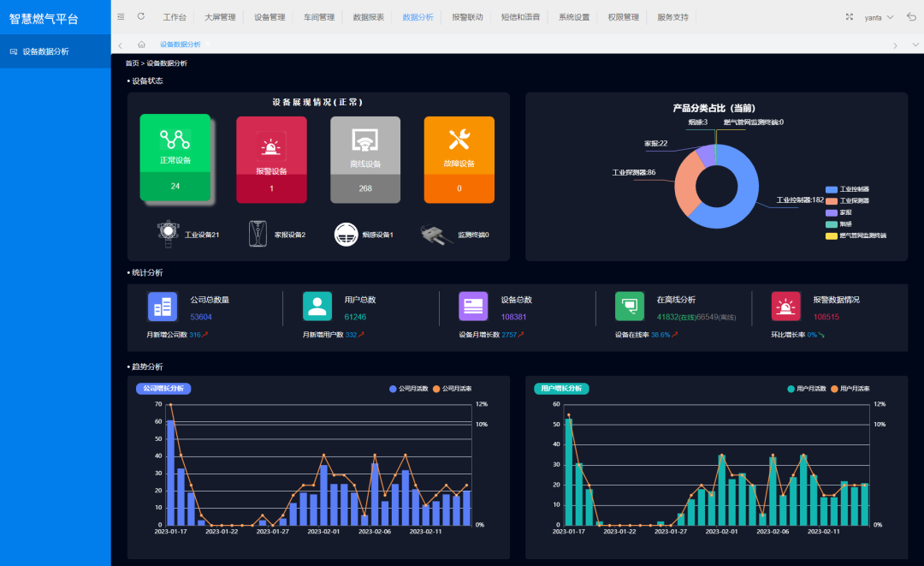Click the refresh icon in top bar
The width and height of the screenshot is (924, 566).
pyautogui.click(x=141, y=16)
